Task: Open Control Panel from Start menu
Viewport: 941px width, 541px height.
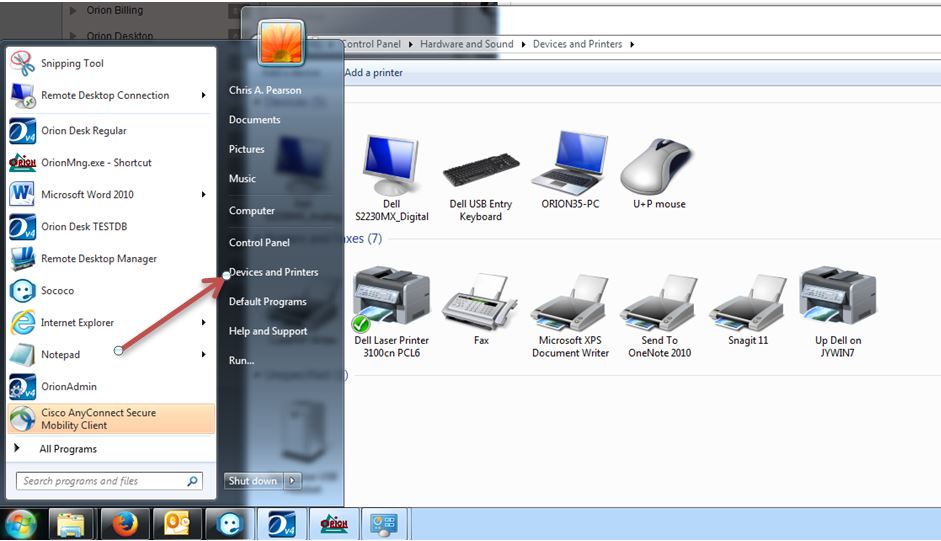Action: tap(259, 243)
